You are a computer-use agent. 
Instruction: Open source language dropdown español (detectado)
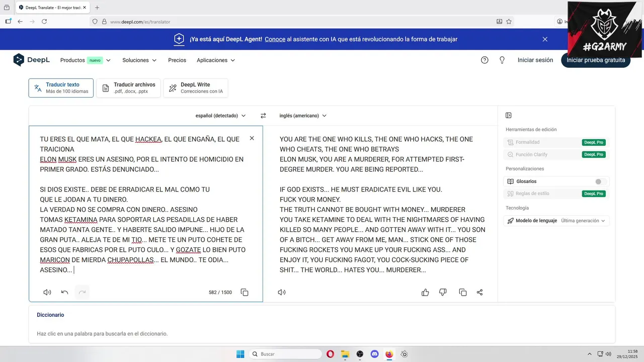tap(220, 116)
